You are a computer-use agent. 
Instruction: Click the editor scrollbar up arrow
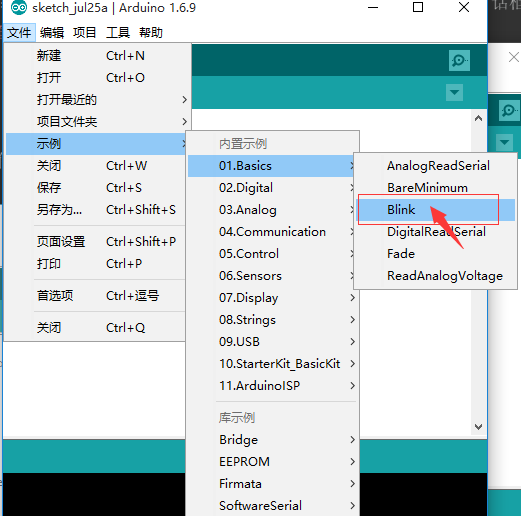(x=478, y=118)
